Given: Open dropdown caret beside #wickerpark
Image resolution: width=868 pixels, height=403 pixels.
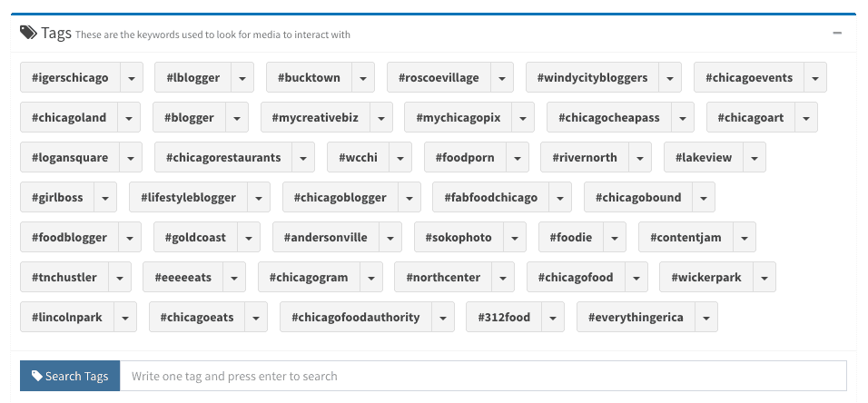Looking at the screenshot, I should pos(764,278).
